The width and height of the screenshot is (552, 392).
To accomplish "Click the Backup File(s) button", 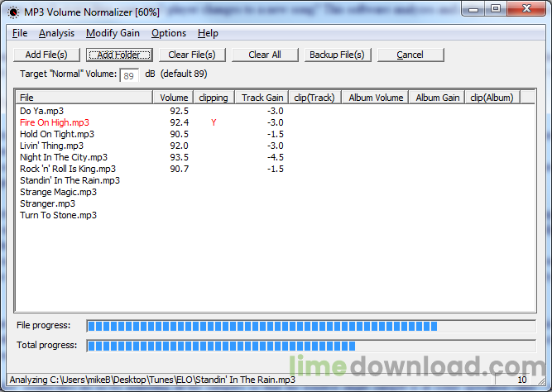I will (x=338, y=55).
